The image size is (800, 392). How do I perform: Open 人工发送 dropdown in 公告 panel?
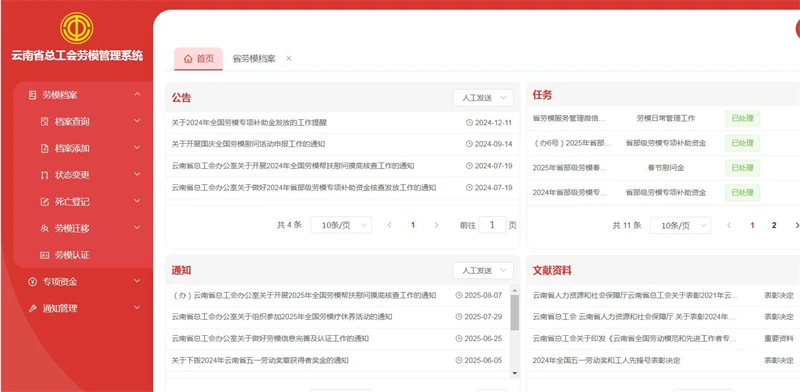pyautogui.click(x=483, y=97)
